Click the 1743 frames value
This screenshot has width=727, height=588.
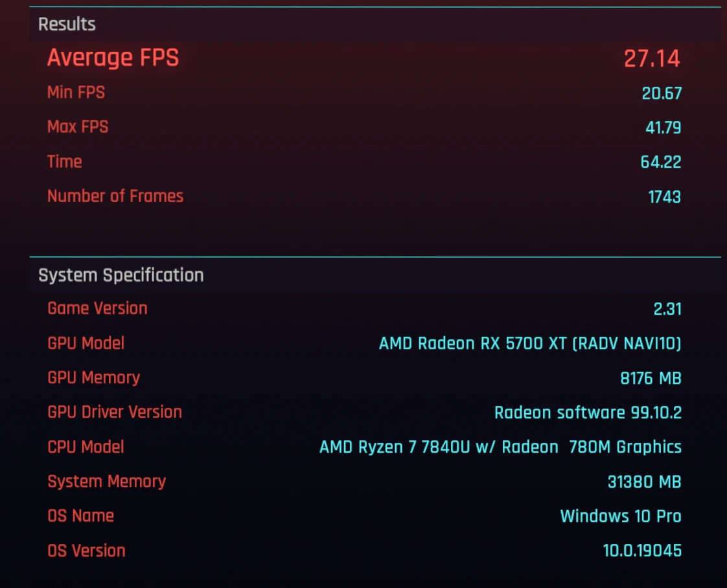[664, 197]
